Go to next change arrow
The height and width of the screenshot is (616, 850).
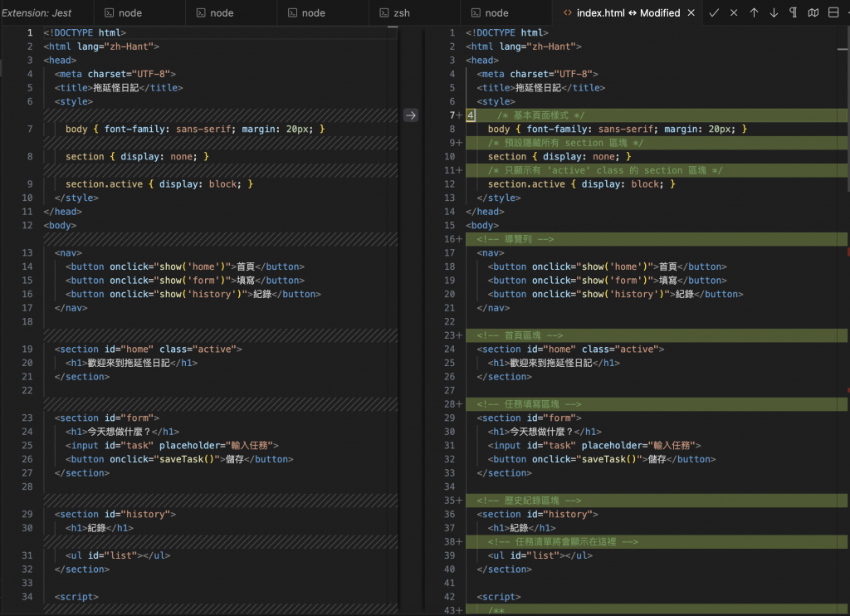(x=774, y=12)
